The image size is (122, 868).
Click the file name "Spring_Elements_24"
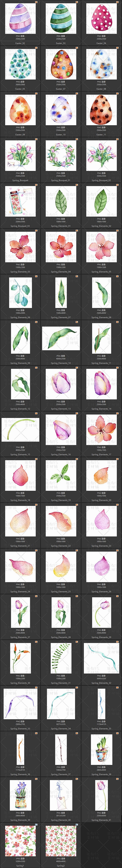pyautogui.click(x=20, y=591)
